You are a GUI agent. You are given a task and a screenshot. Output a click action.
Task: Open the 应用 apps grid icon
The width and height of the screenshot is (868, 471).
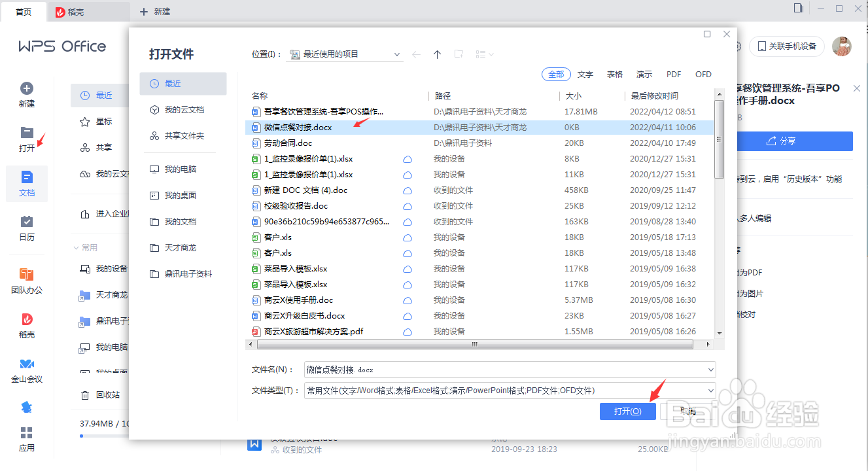coord(27,433)
